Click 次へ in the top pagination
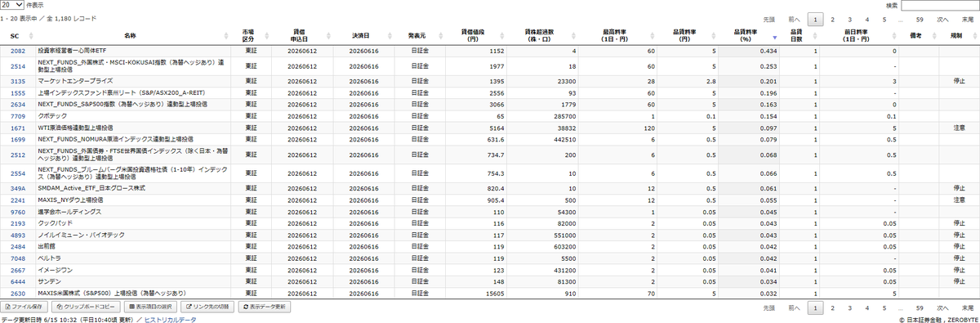The width and height of the screenshot is (980, 323). [942, 19]
